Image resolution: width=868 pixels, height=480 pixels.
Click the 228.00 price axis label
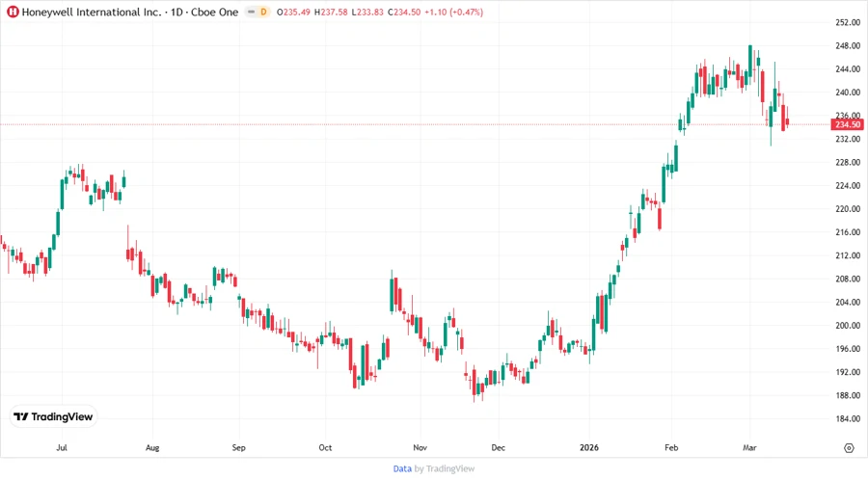tap(848, 162)
